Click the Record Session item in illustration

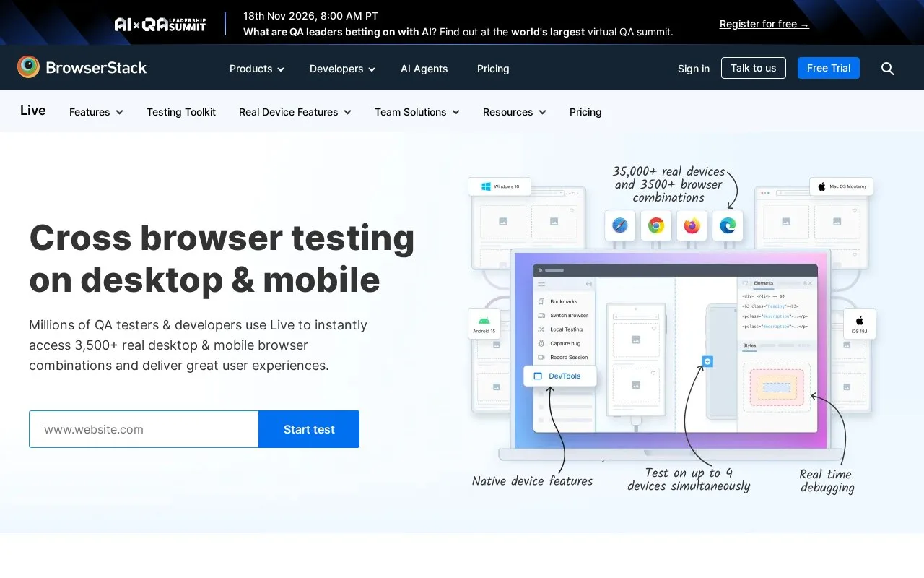563,358
